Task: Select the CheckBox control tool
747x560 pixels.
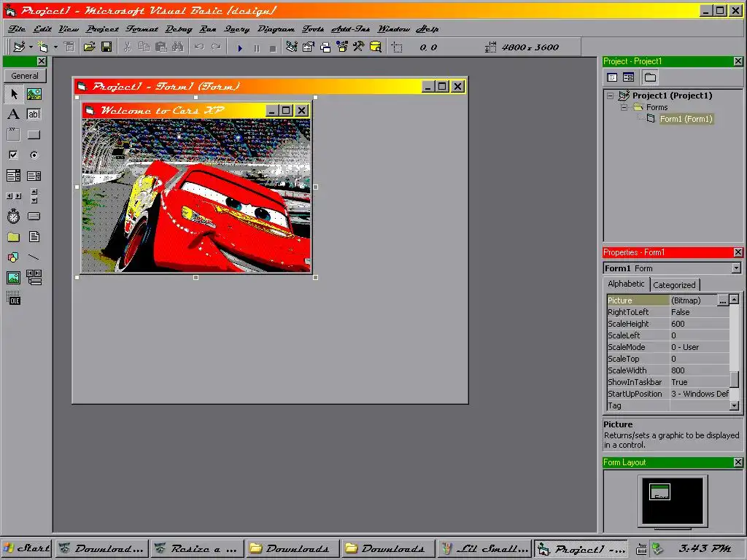Action: coord(13,155)
